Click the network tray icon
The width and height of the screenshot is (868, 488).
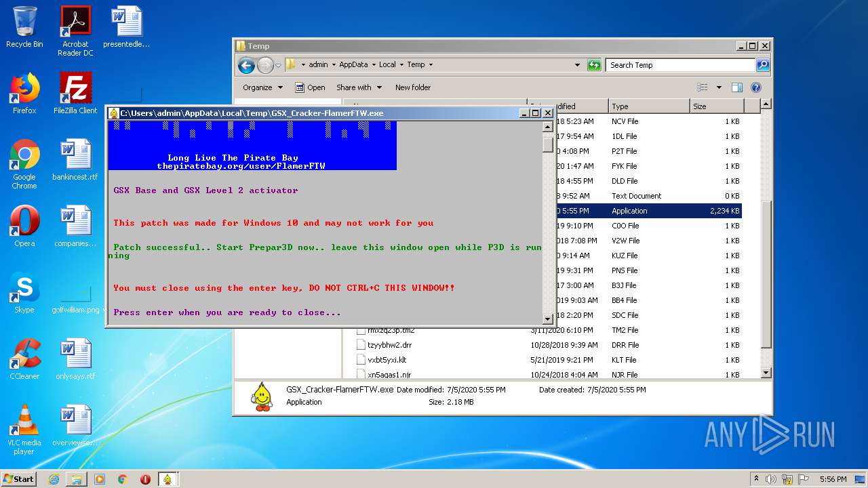pos(786,479)
